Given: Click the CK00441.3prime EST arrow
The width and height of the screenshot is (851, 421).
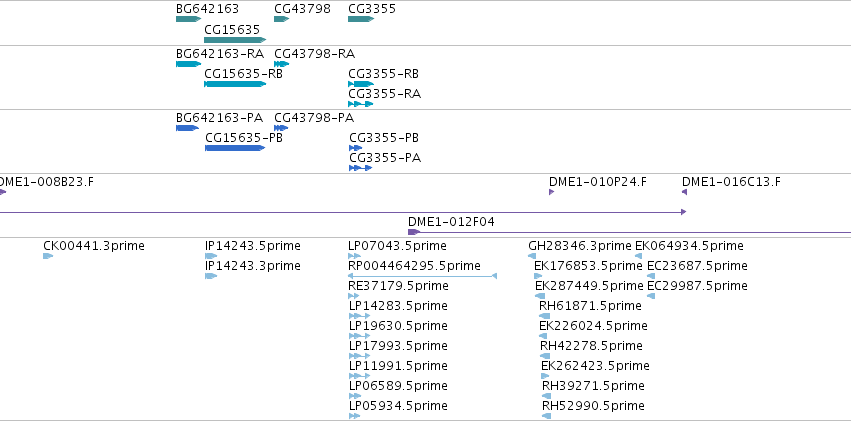Looking at the screenshot, I should pos(48,256).
